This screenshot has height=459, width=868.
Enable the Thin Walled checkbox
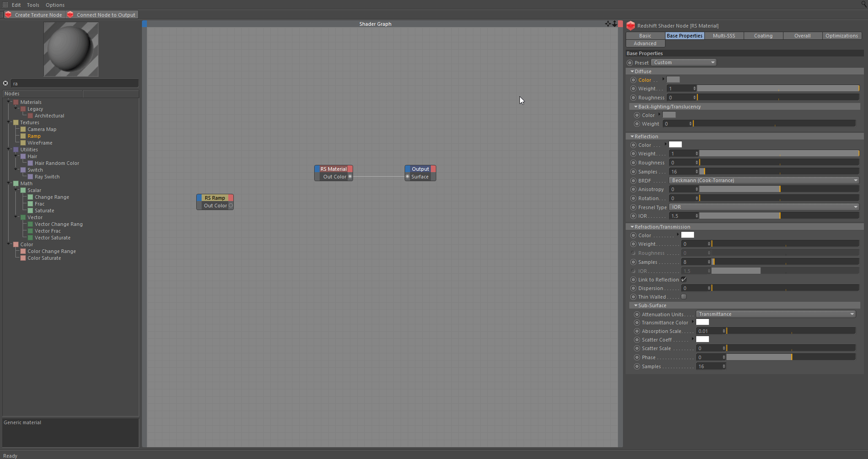click(684, 297)
